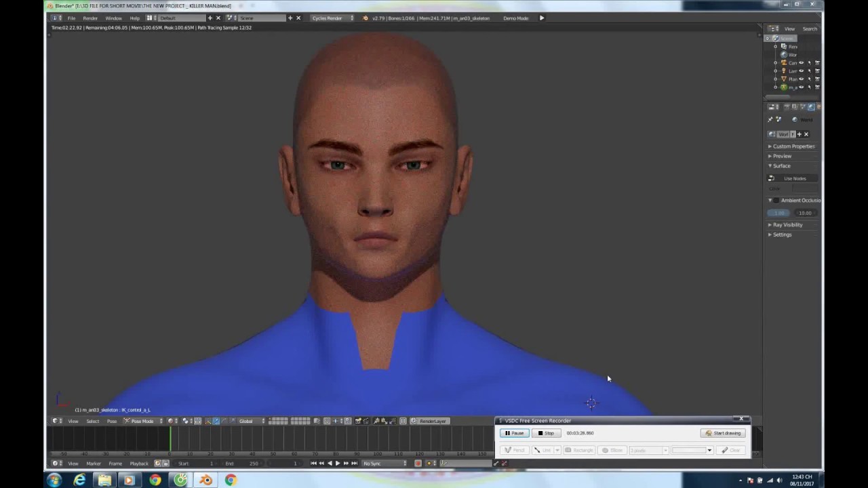Delete the current scene with X
Screen dimensions: 868x488
(x=298, y=18)
